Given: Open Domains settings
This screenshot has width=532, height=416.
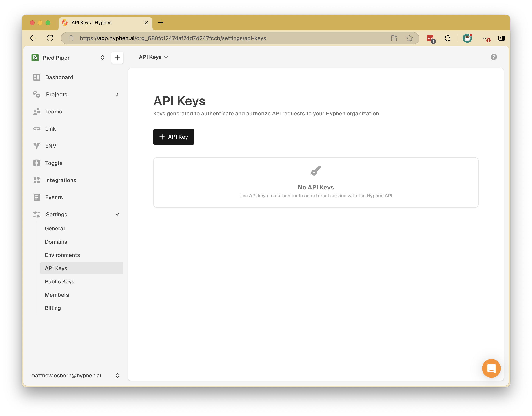Looking at the screenshot, I should coord(82,242).
